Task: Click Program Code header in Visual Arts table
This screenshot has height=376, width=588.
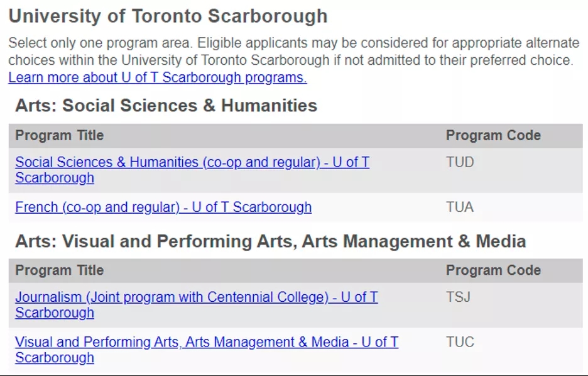Action: point(493,270)
